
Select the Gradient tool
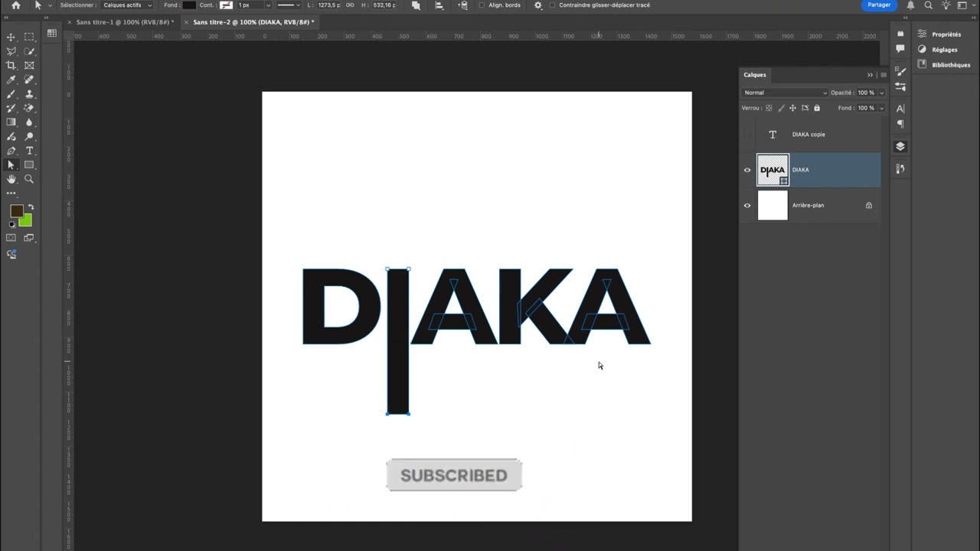click(11, 122)
